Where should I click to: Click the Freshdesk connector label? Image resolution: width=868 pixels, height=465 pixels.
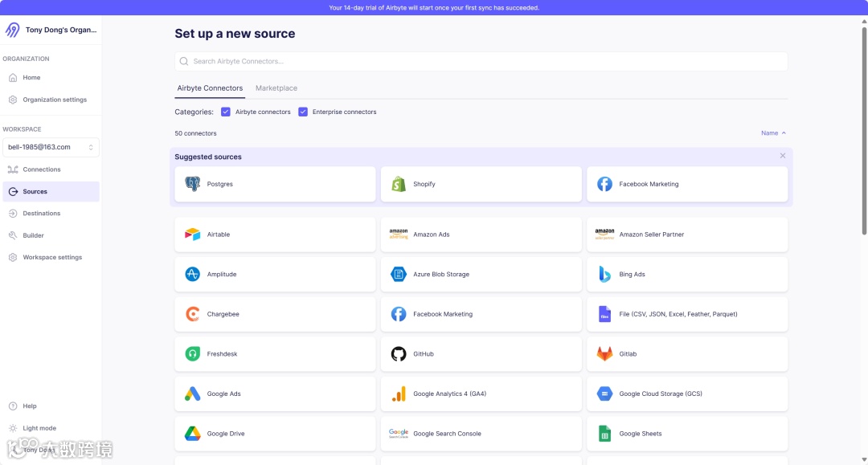tap(222, 354)
